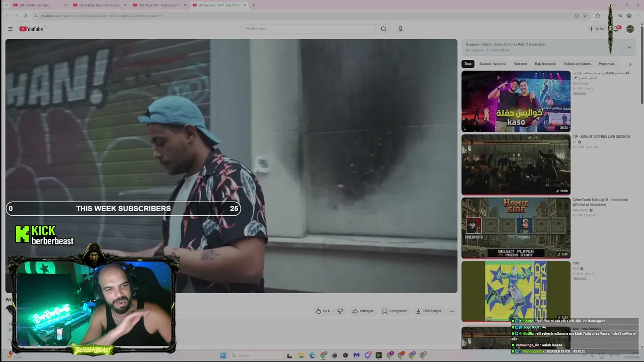The width and height of the screenshot is (644, 362).
Task: Close the DaBaby browser tab
Action: (x=125, y=5)
